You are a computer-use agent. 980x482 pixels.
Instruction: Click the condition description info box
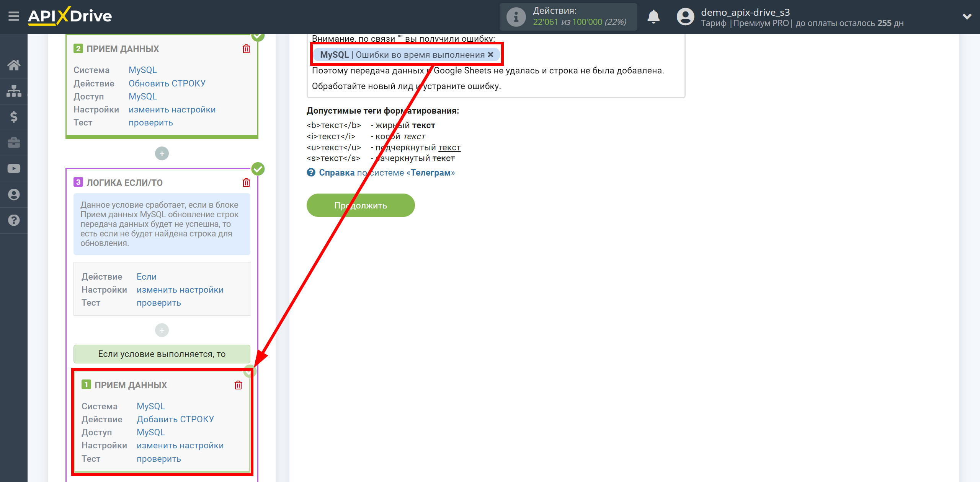162,224
